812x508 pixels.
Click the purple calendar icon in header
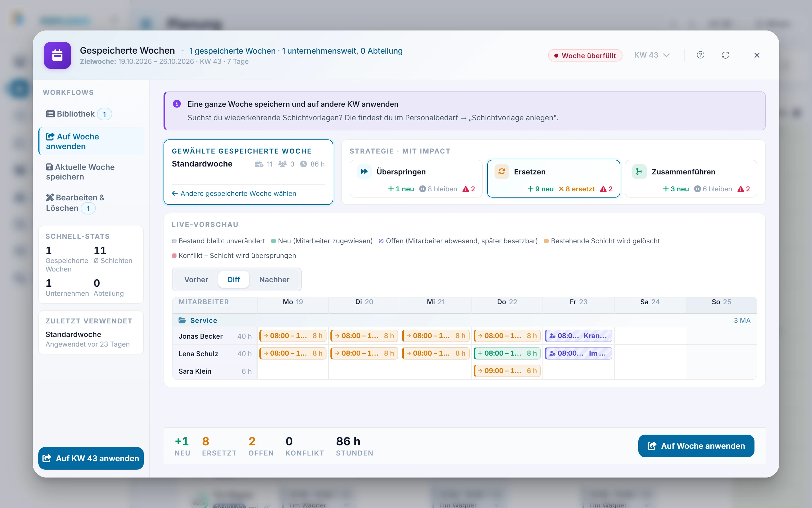(x=58, y=55)
